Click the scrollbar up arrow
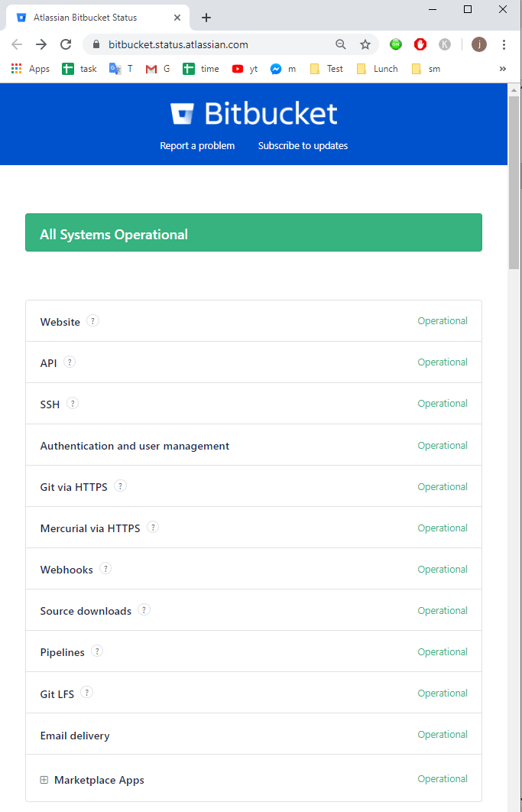 pyautogui.click(x=514, y=90)
